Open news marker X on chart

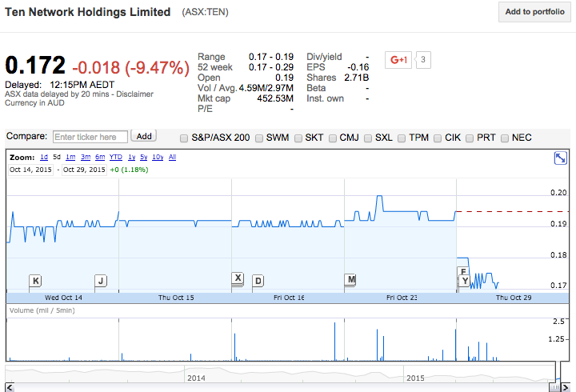click(238, 278)
